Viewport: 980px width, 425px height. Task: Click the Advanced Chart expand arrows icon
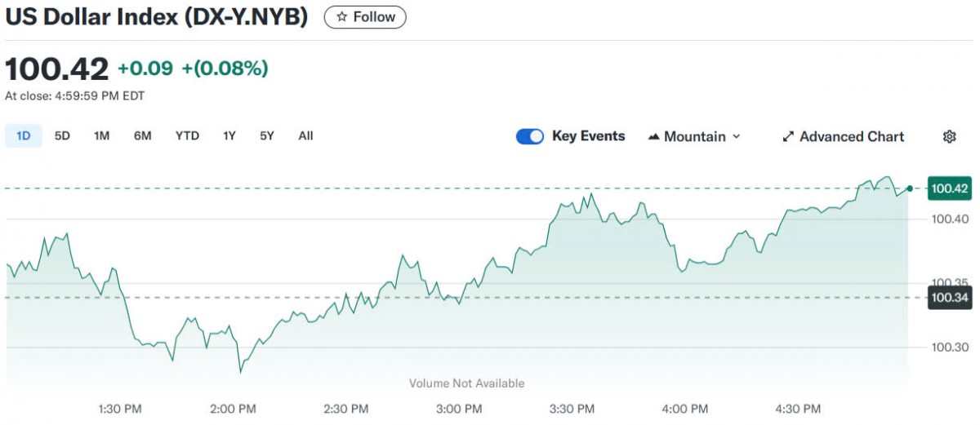(x=788, y=137)
